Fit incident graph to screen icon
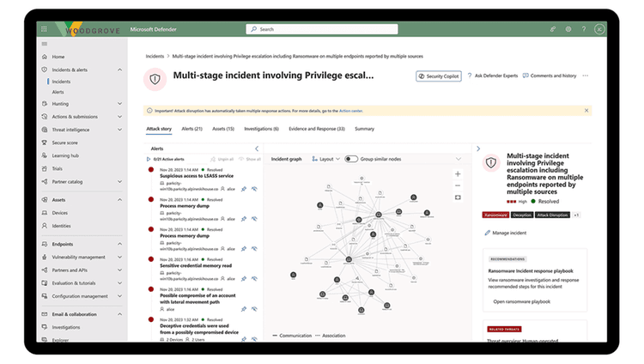The image size is (644, 364). 458,197
